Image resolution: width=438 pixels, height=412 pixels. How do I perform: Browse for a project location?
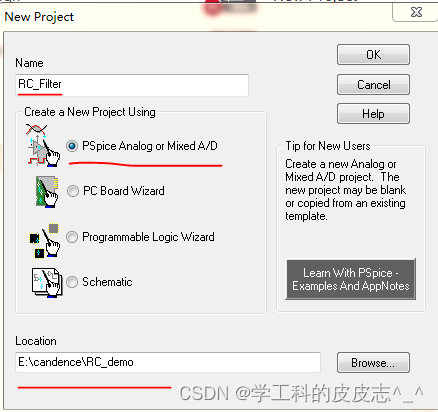point(373,362)
